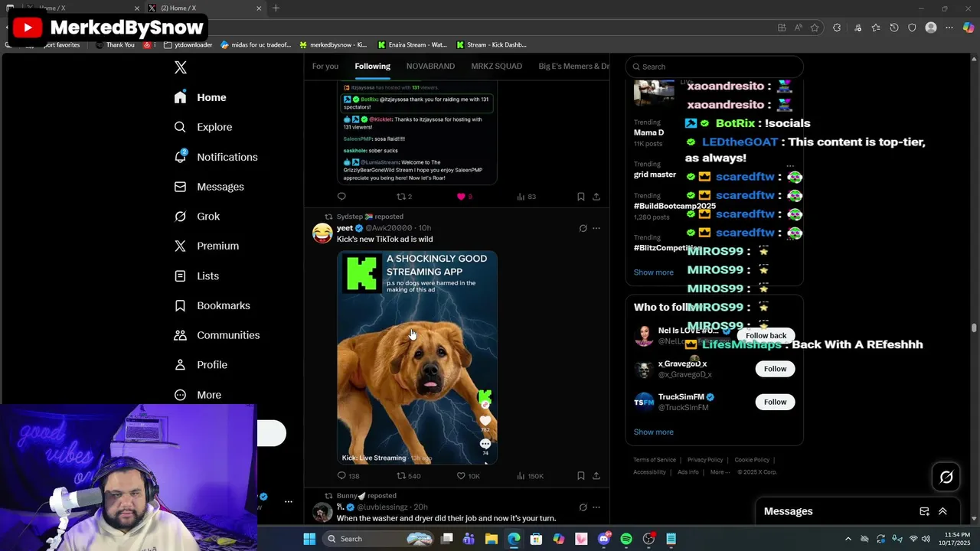Open Stream - Kick Dashboard bookmark
The height and width of the screenshot is (551, 980).
click(x=491, y=44)
